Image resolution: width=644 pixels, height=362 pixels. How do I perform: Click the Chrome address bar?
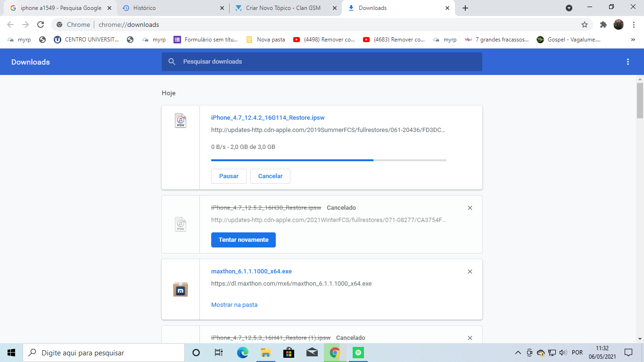pos(322,25)
